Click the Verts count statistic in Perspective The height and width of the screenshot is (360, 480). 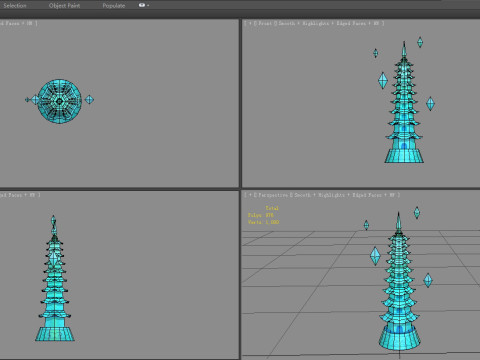tap(263, 222)
